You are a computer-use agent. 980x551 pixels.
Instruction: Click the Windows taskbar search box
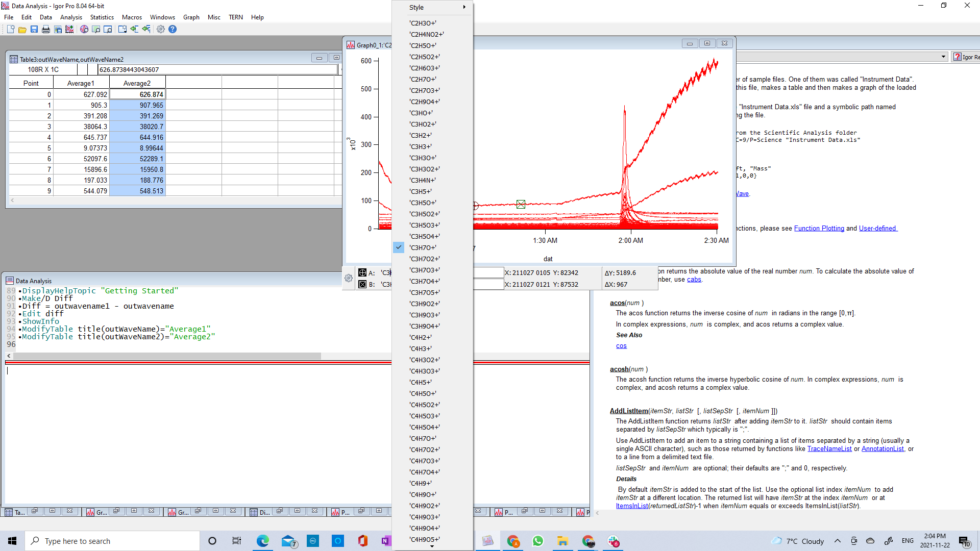(112, 541)
